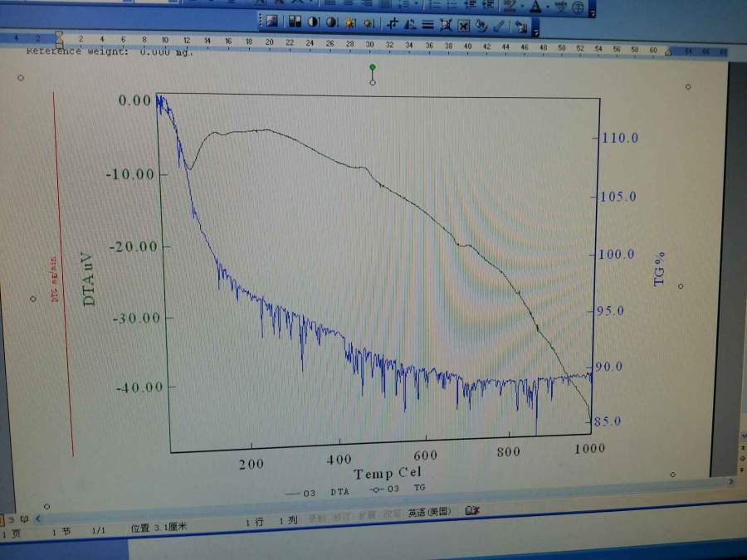This screenshot has width=747, height=560.
Task: Click the right indent marker on ruler
Action: pos(668,51)
